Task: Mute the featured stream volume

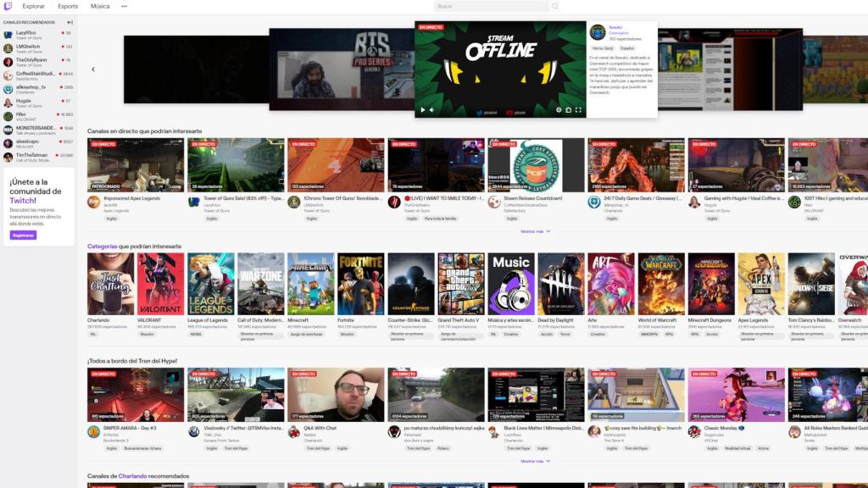Action: 431,110
